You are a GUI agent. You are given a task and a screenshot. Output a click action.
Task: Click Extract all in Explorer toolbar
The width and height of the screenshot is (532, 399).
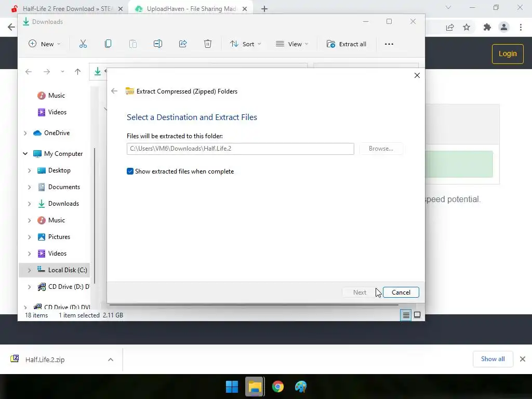[347, 44]
